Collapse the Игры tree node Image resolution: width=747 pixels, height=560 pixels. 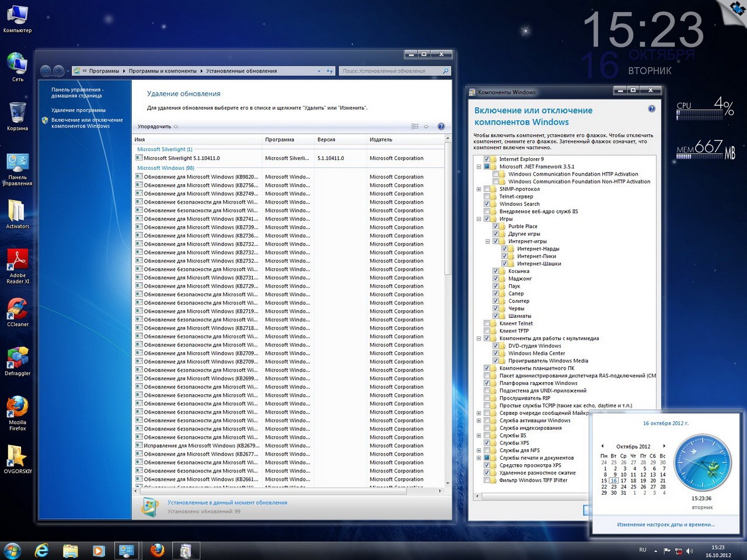coord(479,219)
